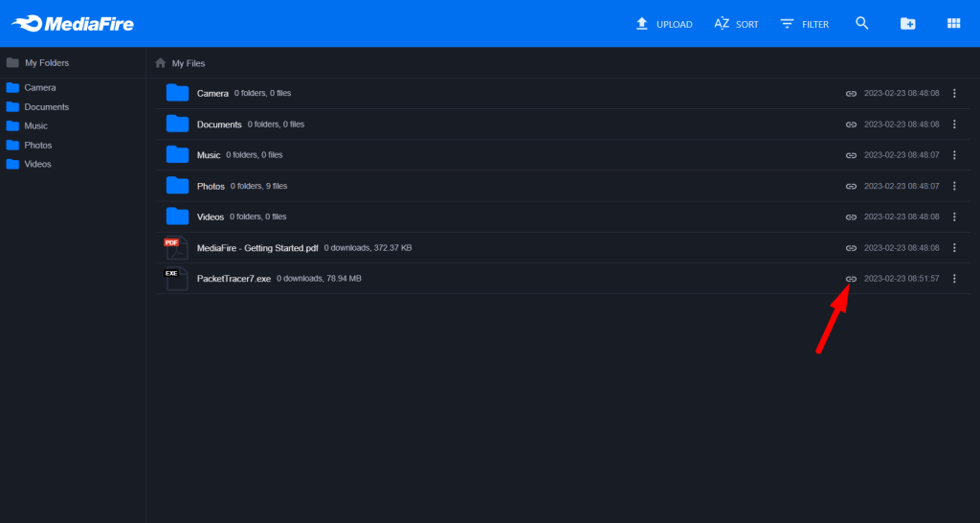Viewport: 980px width, 523px height.
Task: Click "0 downloads, 372.37 KB" text
Action: tap(367, 248)
